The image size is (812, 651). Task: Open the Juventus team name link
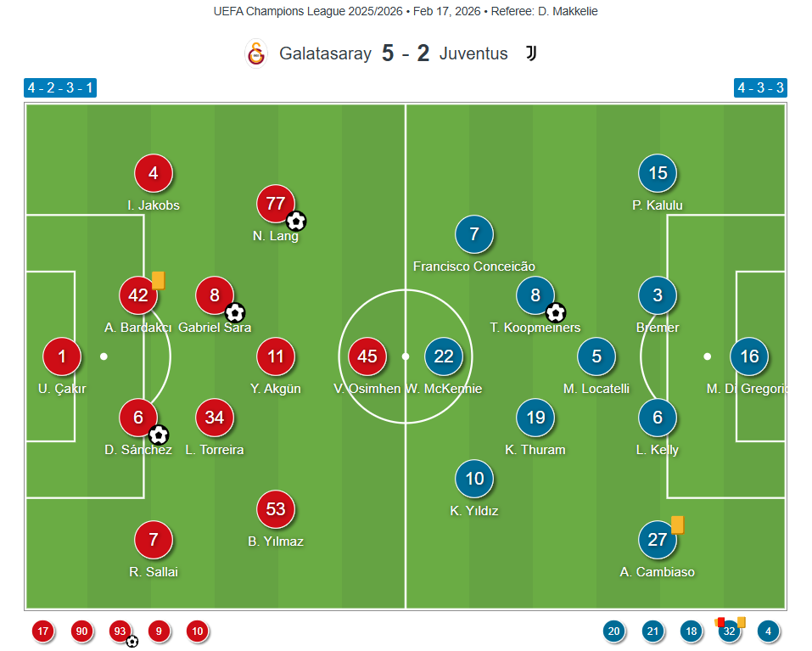pyautogui.click(x=473, y=53)
